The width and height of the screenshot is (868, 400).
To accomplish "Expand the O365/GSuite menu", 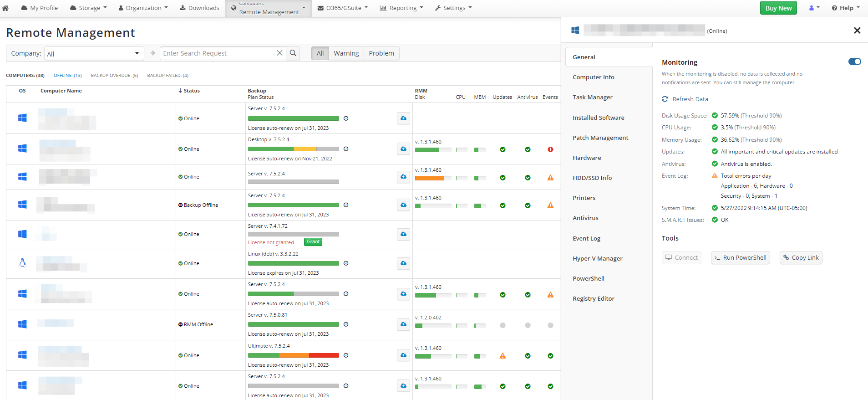I will point(343,8).
